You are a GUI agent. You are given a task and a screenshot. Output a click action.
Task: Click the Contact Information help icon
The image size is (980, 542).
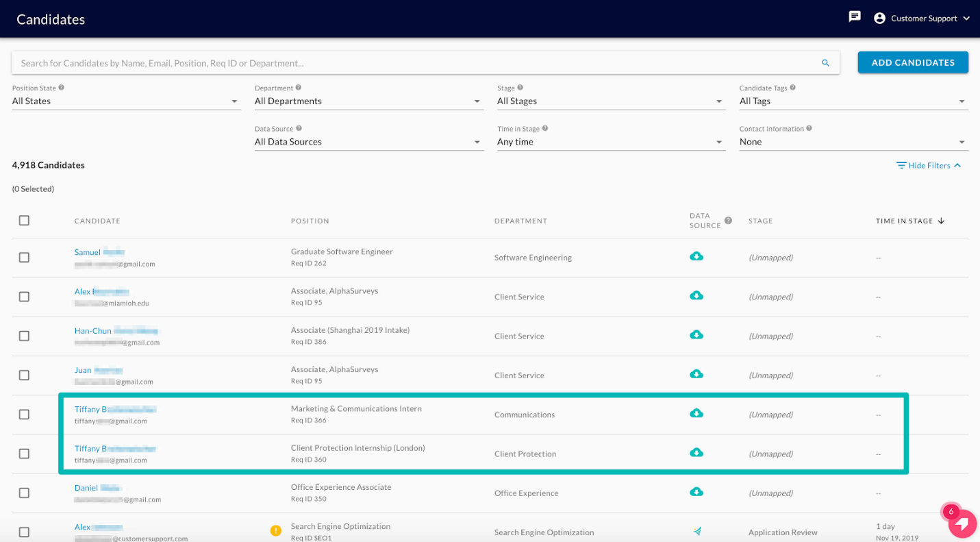point(809,128)
